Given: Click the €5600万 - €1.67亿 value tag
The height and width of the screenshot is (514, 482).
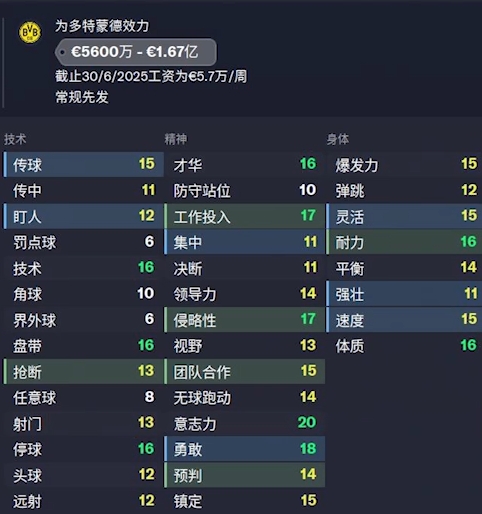Looking at the screenshot, I should 136,52.
